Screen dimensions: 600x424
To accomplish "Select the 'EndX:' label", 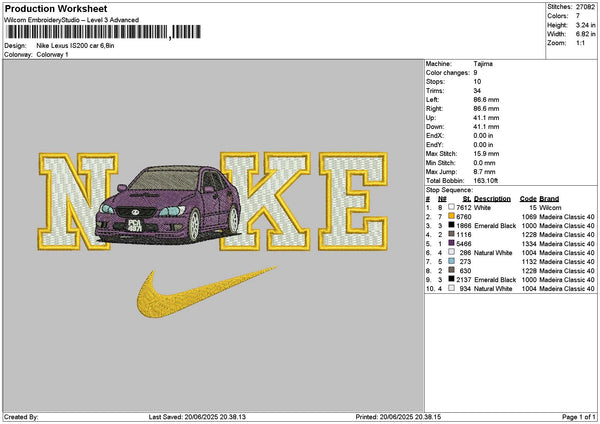I will 434,135.
